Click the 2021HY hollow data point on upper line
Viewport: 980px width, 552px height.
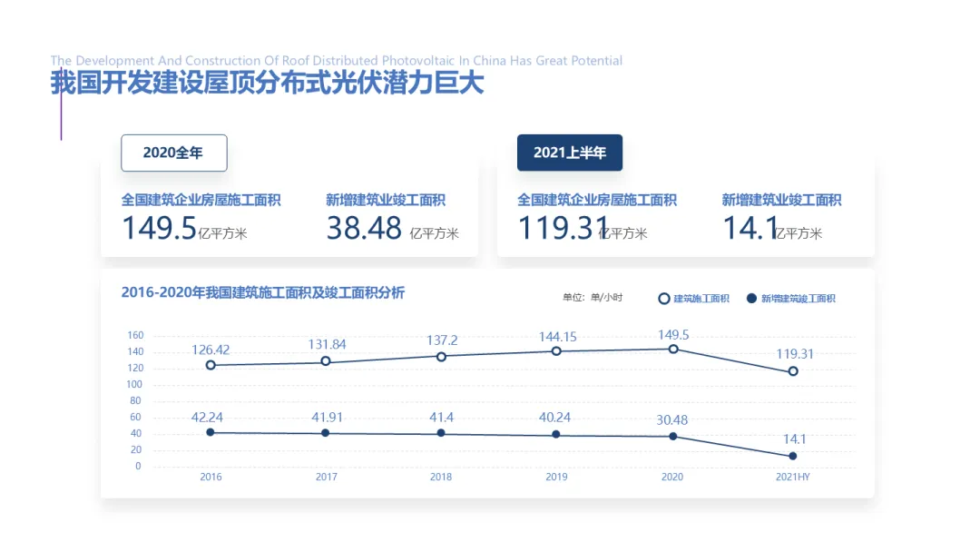point(793,371)
